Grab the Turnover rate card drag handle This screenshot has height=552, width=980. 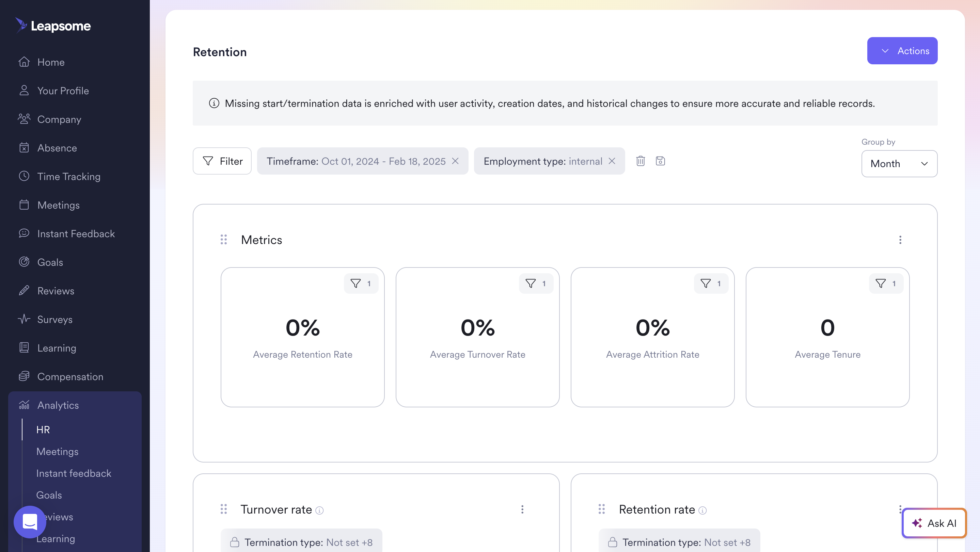pyautogui.click(x=224, y=509)
